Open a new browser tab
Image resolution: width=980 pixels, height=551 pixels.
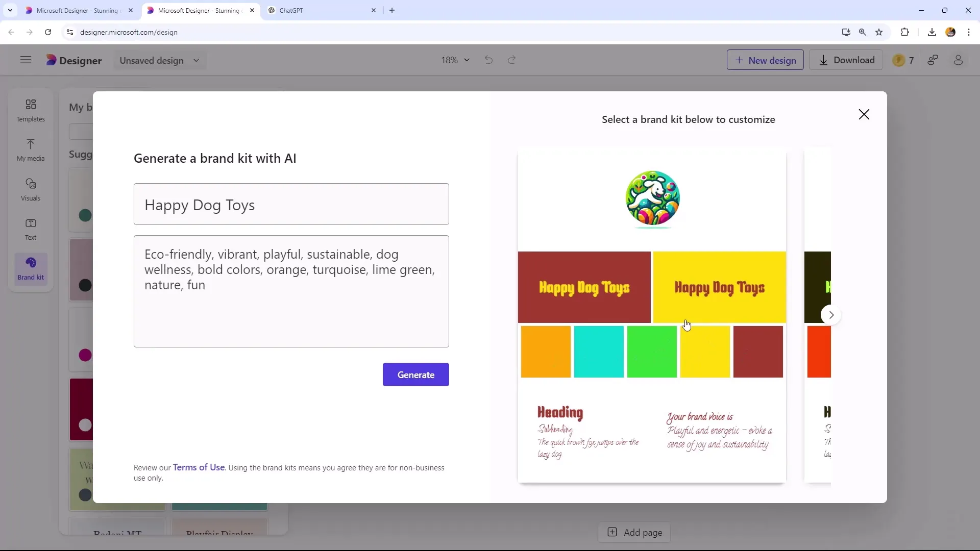click(392, 10)
